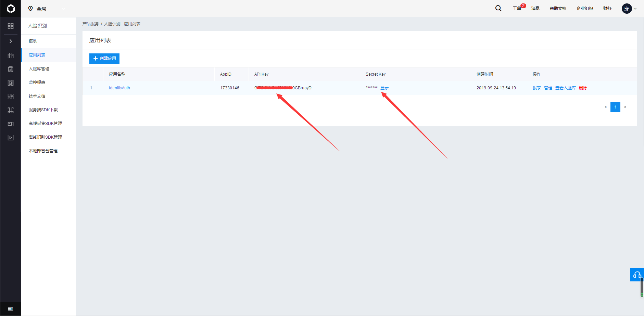Open the customer service headset icon
644x317 pixels.
pyautogui.click(x=637, y=275)
